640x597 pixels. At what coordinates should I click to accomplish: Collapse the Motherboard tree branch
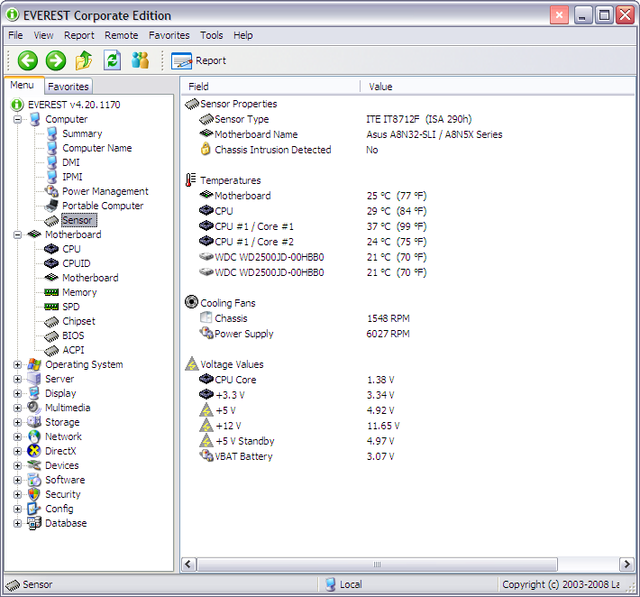click(17, 235)
